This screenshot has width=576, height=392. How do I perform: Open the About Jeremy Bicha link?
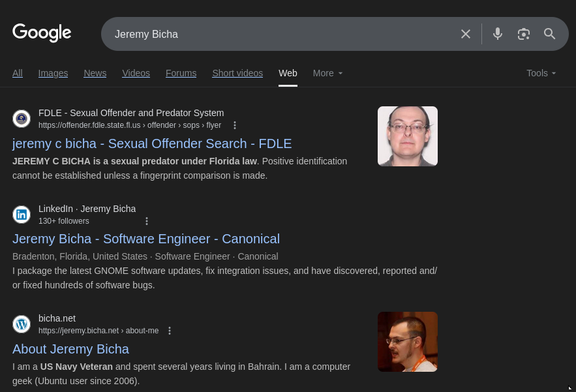(x=70, y=349)
